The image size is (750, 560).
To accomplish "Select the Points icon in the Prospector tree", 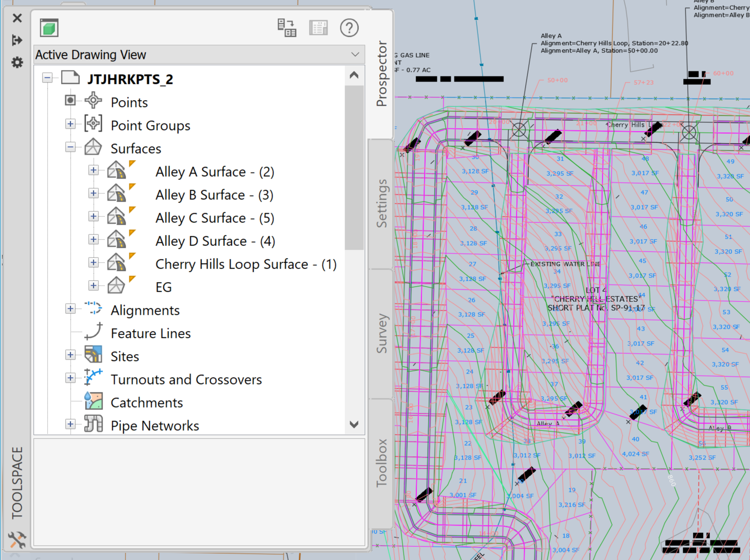I will (x=93, y=101).
